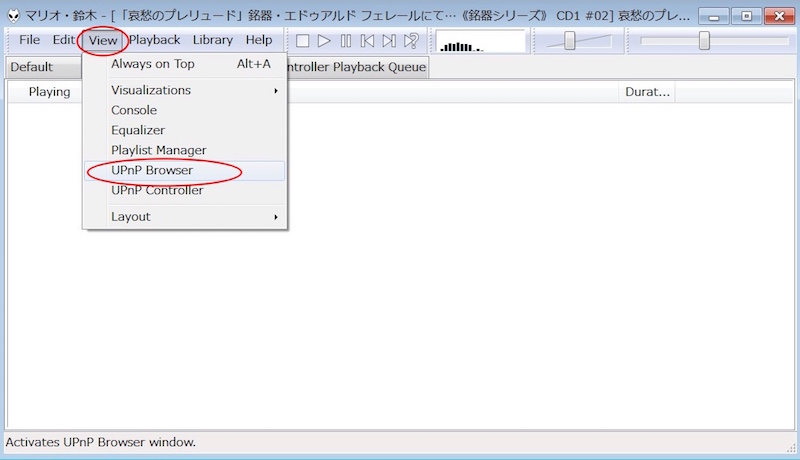
Task: Start playback with the Play button
Action: click(x=324, y=41)
